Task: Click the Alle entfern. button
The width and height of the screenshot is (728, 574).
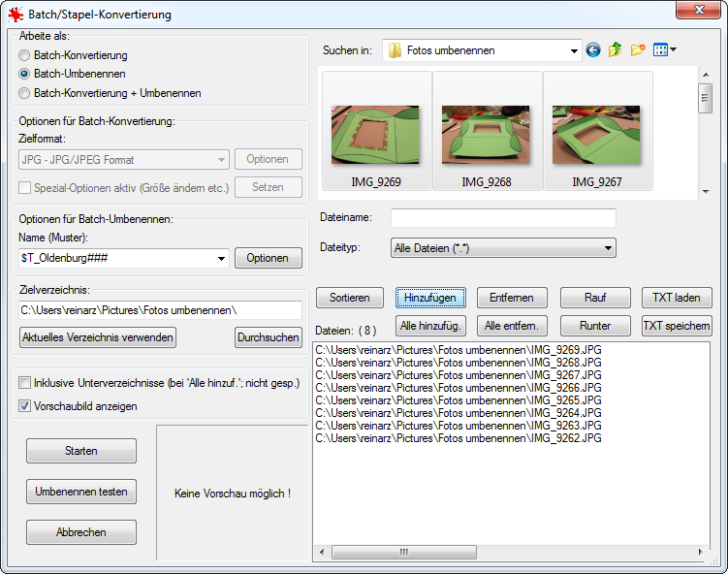Action: point(512,326)
